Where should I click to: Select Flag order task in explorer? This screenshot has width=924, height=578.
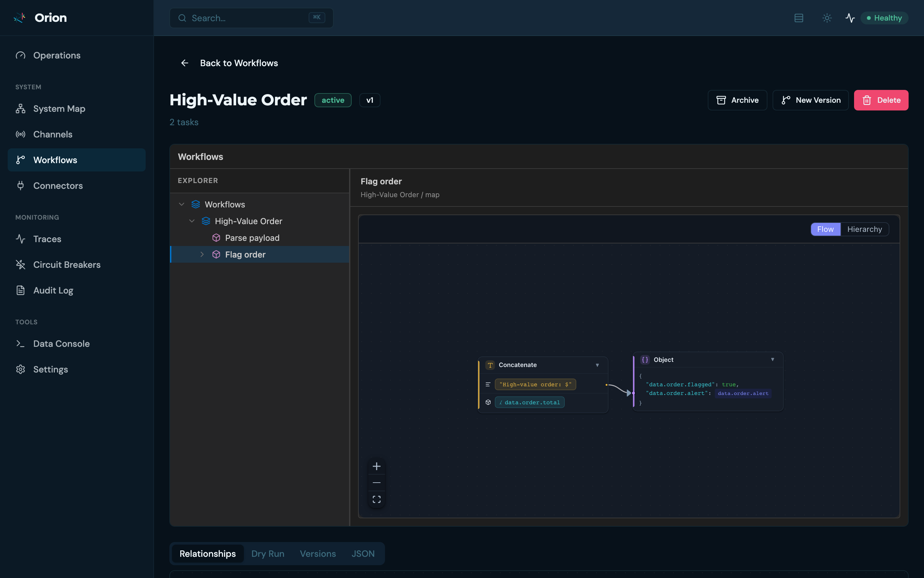tap(260, 254)
